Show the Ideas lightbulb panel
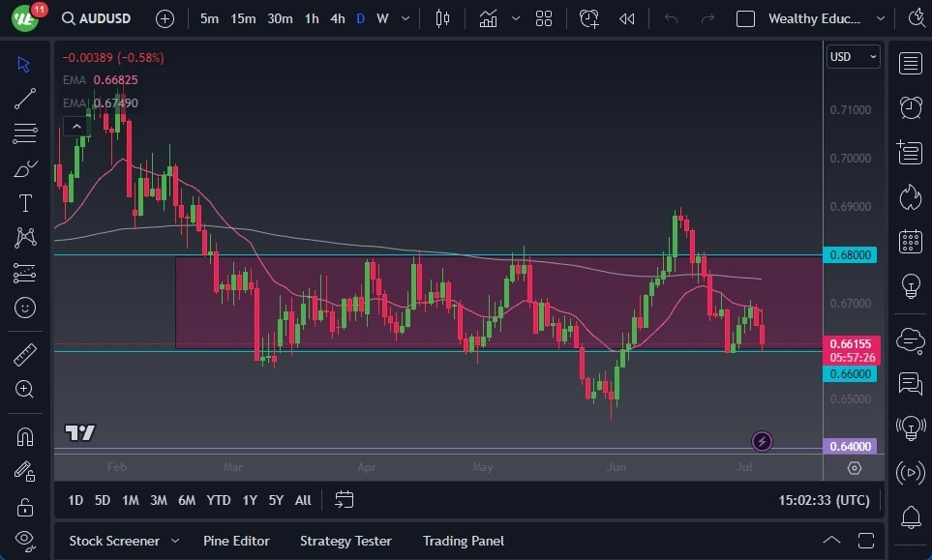932x560 pixels. 910,284
